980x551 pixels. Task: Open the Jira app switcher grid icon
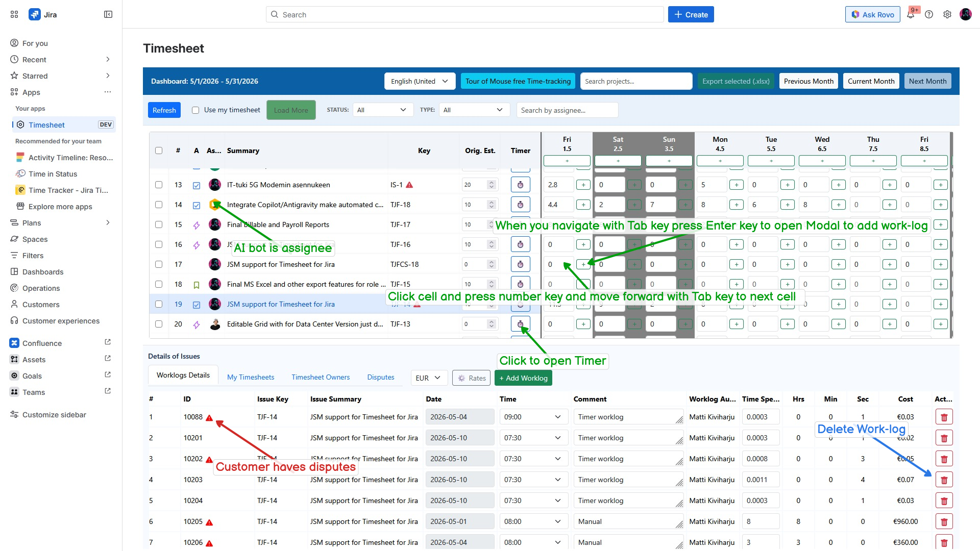[14, 14]
